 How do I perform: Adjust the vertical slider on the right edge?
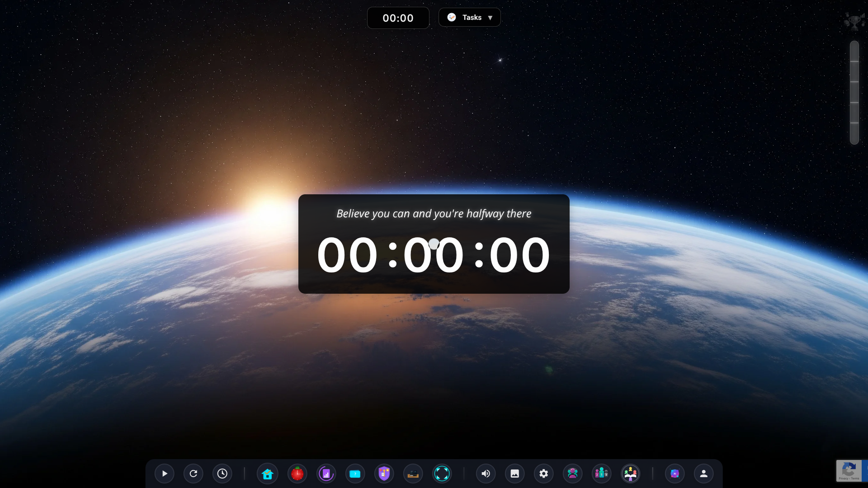854,90
